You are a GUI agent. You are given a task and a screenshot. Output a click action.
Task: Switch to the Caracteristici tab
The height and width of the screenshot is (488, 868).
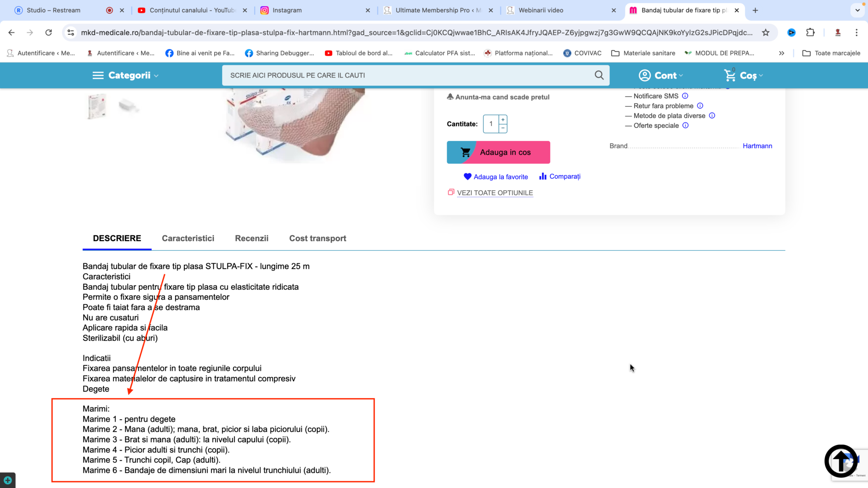pos(188,238)
